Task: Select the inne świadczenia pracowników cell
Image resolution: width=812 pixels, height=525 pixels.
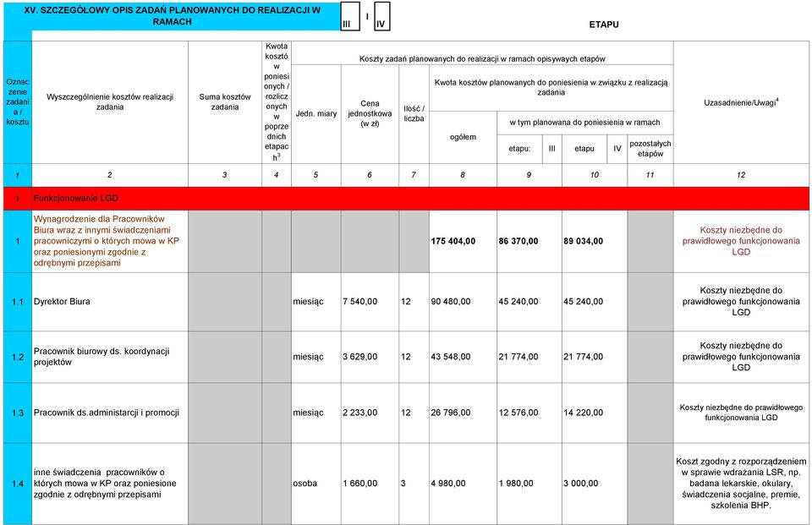Action: click(x=110, y=483)
